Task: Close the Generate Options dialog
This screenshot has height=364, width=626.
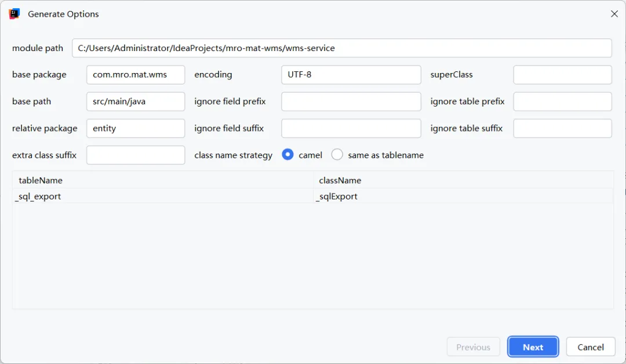Action: coord(614,14)
